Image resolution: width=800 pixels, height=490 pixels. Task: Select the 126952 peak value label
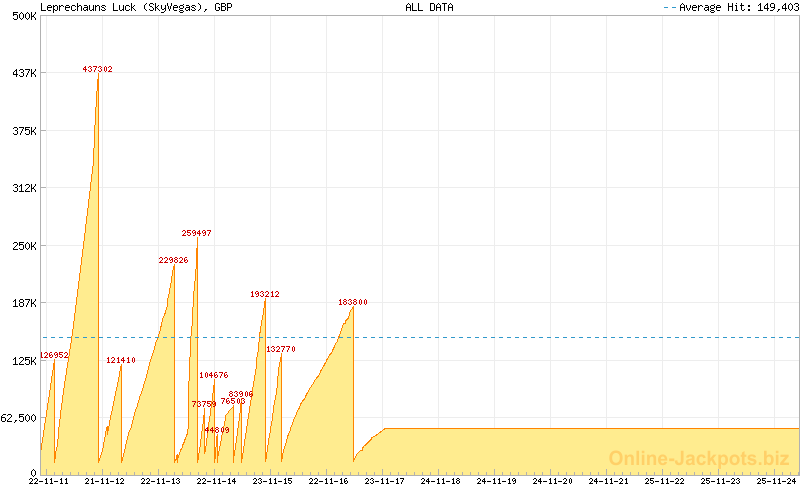click(x=54, y=355)
